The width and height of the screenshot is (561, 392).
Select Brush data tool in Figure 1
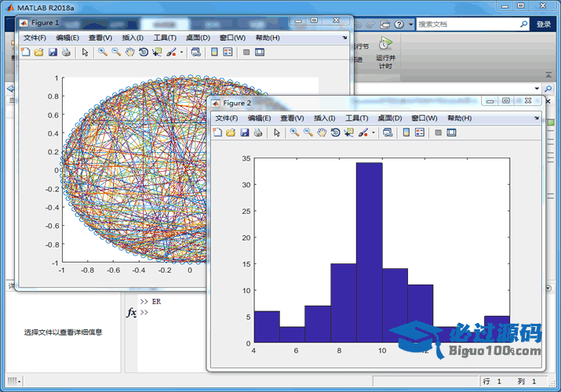point(171,53)
